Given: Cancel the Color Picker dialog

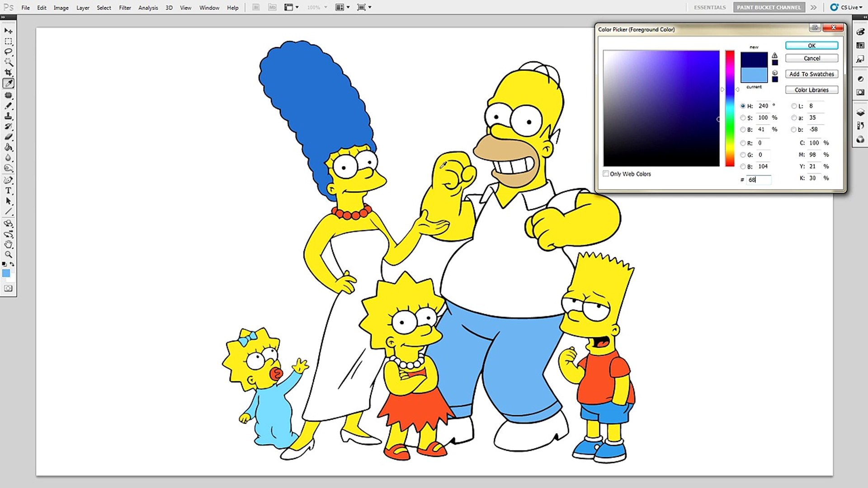Looking at the screenshot, I should click(x=811, y=58).
